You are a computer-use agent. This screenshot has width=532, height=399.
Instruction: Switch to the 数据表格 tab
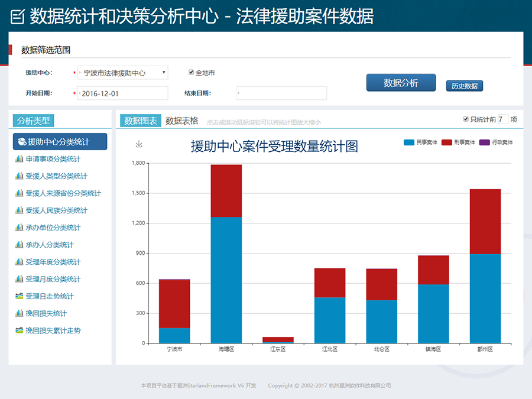[182, 121]
